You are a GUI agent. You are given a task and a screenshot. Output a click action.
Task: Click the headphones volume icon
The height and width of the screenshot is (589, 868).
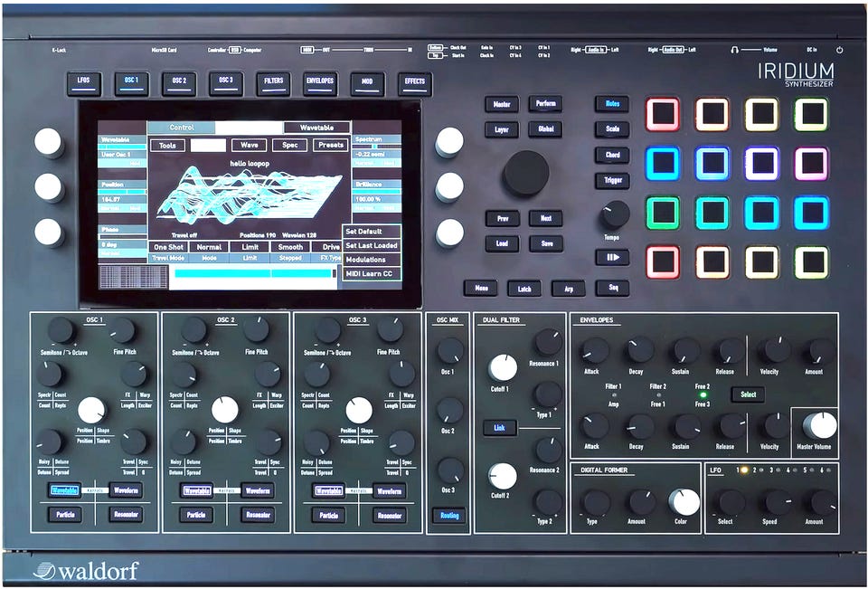coord(734,50)
